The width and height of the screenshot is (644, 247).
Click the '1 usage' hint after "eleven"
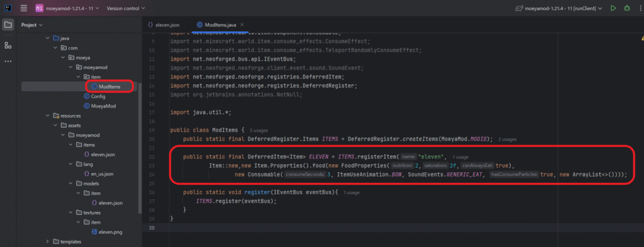460,156
